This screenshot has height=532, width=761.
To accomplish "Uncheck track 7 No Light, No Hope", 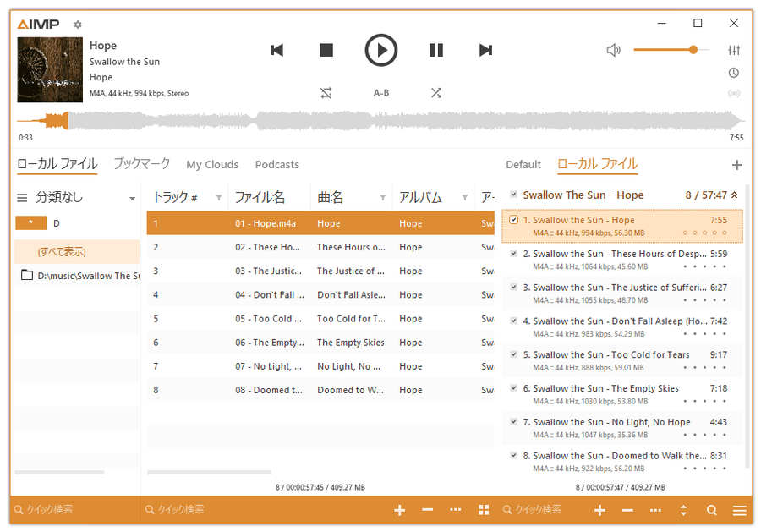I will (x=513, y=421).
